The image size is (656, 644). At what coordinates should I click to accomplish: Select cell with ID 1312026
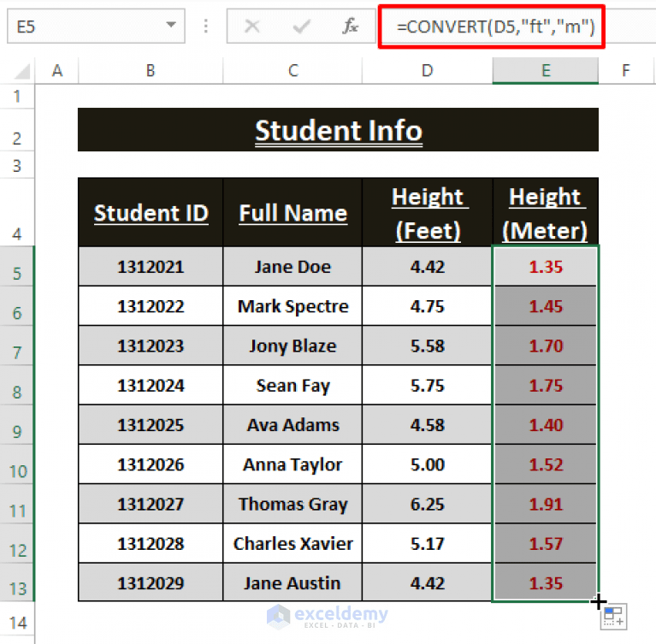pos(151,464)
